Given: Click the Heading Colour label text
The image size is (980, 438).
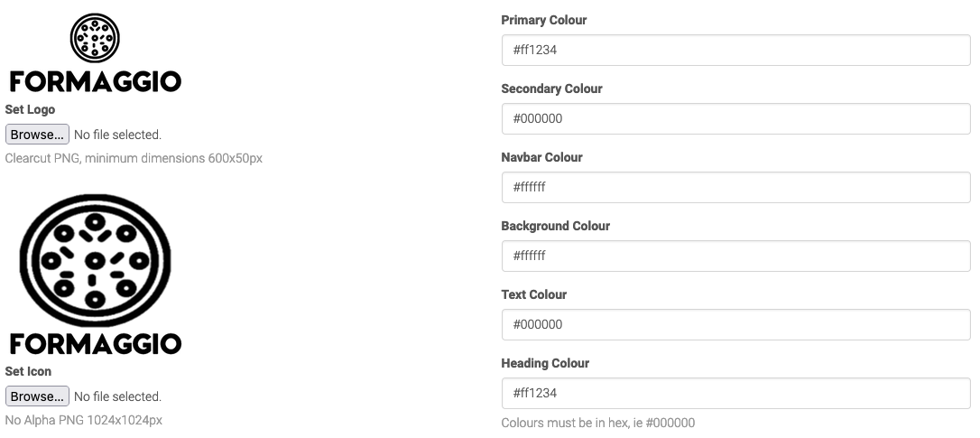Looking at the screenshot, I should 544,363.
